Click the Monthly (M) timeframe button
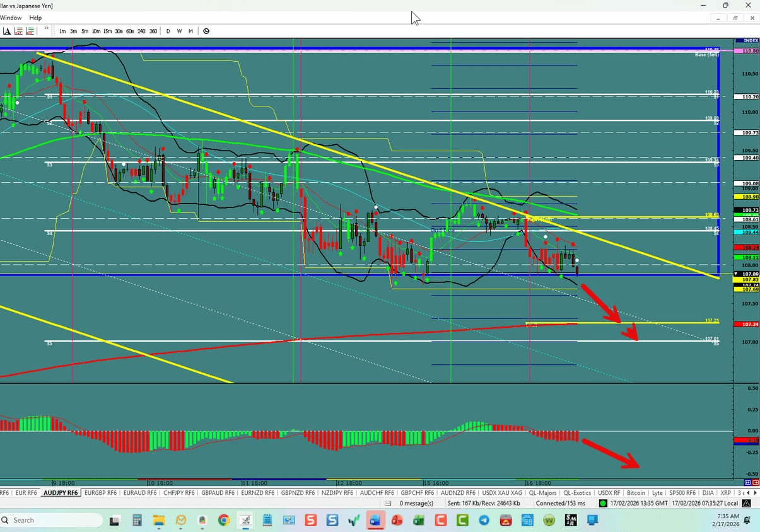The height and width of the screenshot is (532, 760). (x=190, y=31)
